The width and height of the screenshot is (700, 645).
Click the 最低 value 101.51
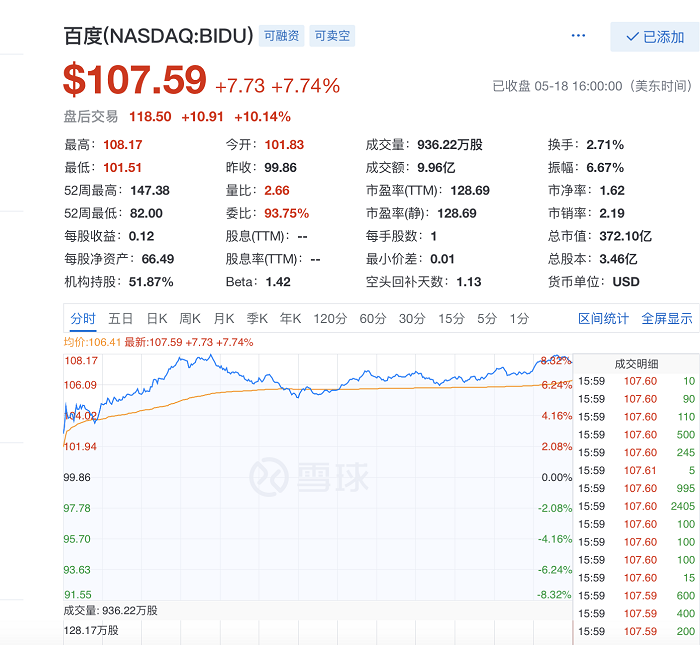coord(122,168)
